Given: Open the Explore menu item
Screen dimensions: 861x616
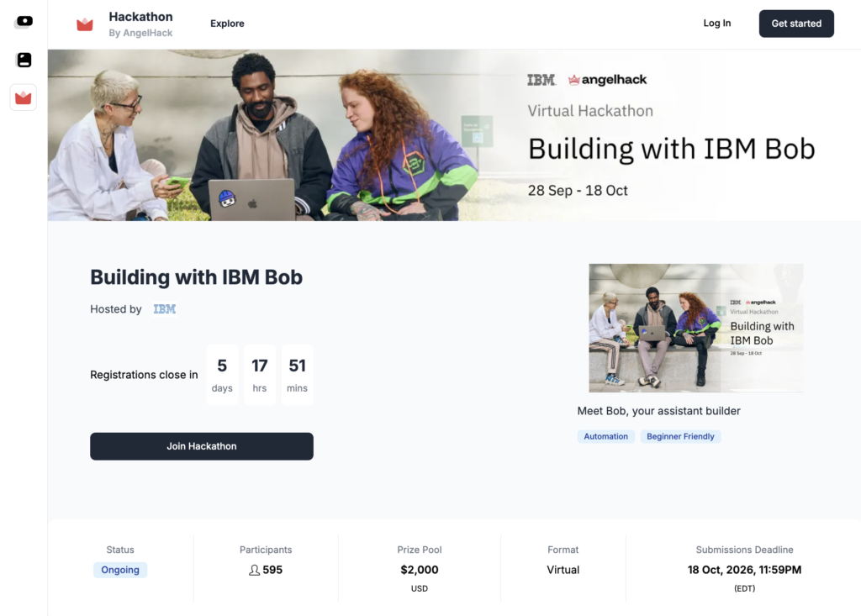Looking at the screenshot, I should coord(227,24).
